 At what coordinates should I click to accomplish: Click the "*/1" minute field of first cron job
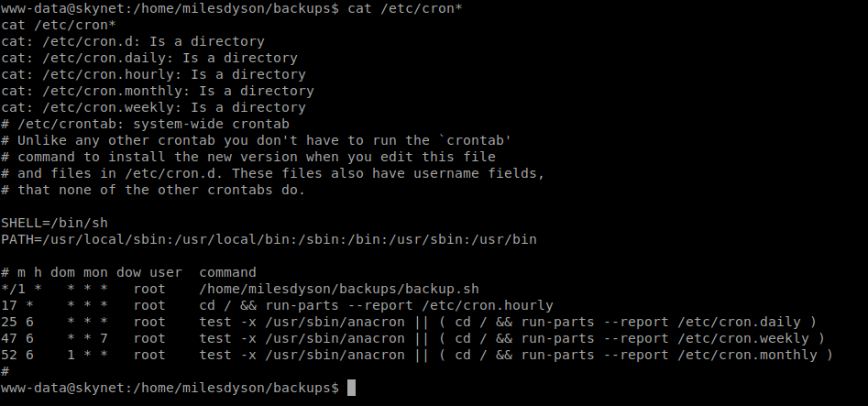coord(13,289)
